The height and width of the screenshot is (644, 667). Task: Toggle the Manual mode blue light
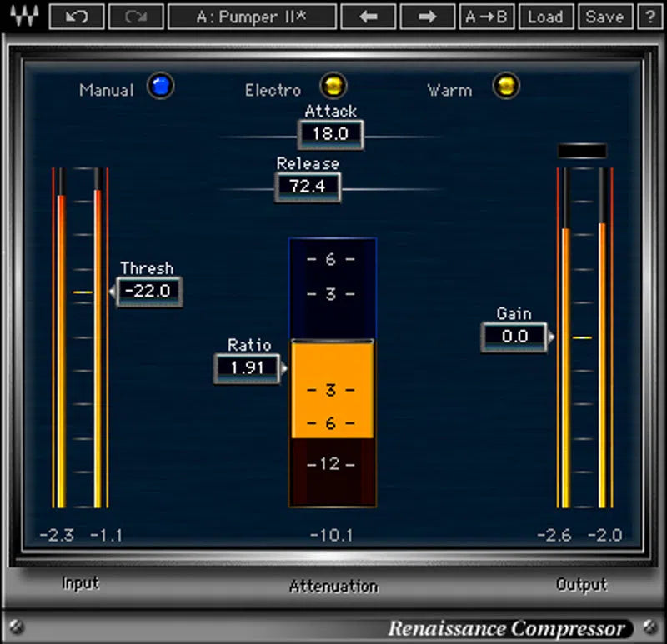160,86
